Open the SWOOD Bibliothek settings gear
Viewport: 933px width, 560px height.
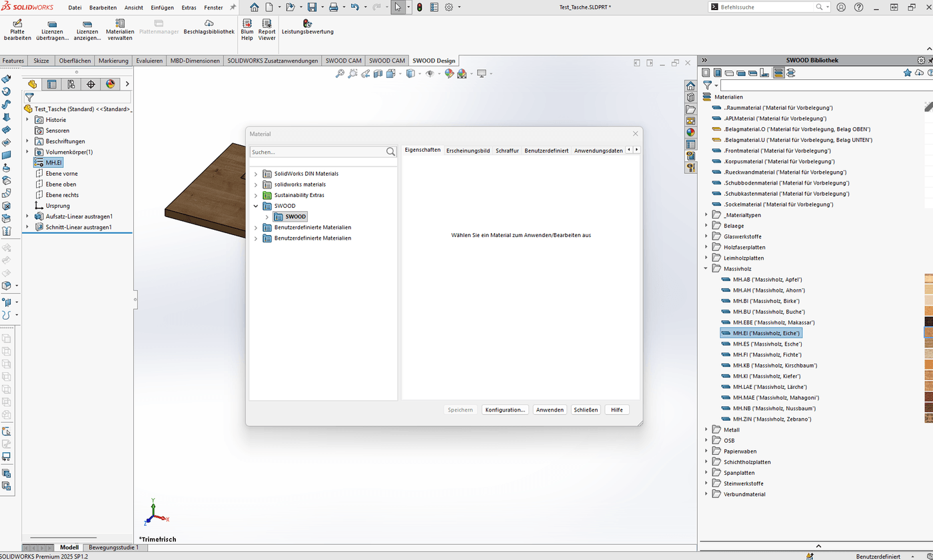click(920, 59)
